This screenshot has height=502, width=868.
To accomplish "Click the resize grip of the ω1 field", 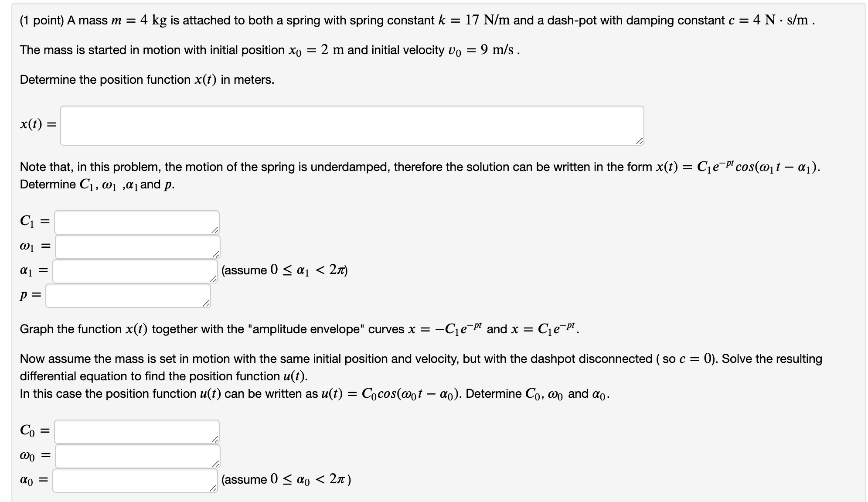I will 215,256.
